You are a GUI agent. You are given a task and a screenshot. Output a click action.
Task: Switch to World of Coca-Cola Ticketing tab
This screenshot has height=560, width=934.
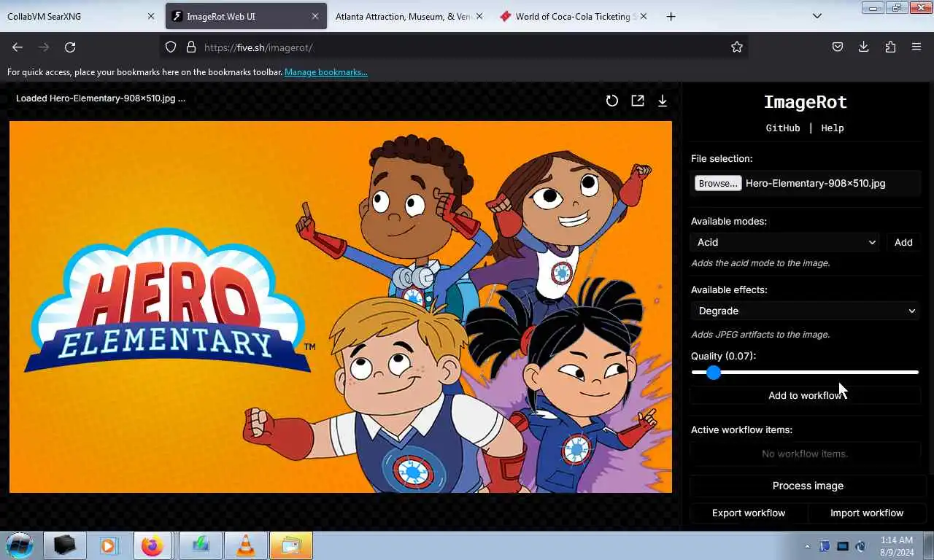(573, 16)
